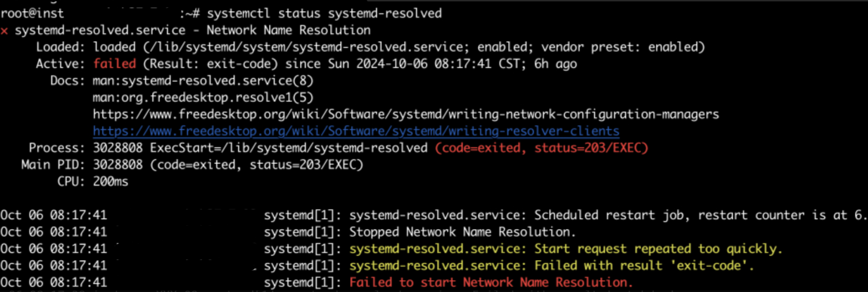Screen dimensions: 868x292
Task: Click the red 'failed' status word
Action: click(x=115, y=63)
